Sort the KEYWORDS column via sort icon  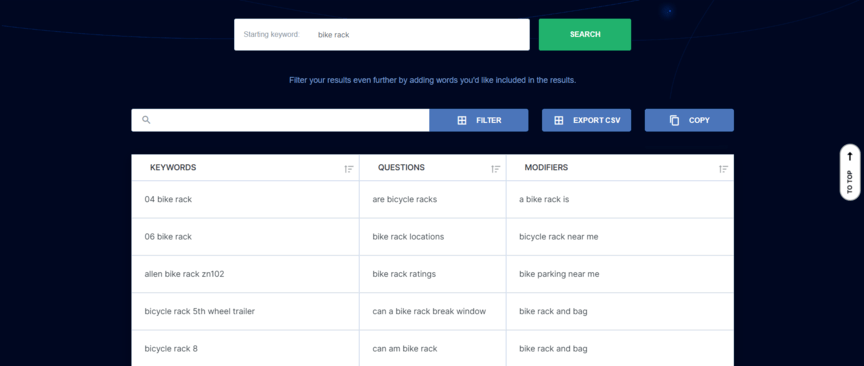(349, 169)
